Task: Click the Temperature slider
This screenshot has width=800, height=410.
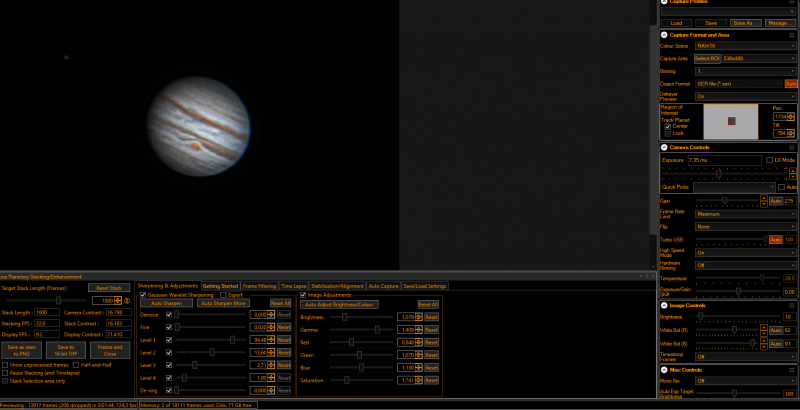Action: click(738, 278)
